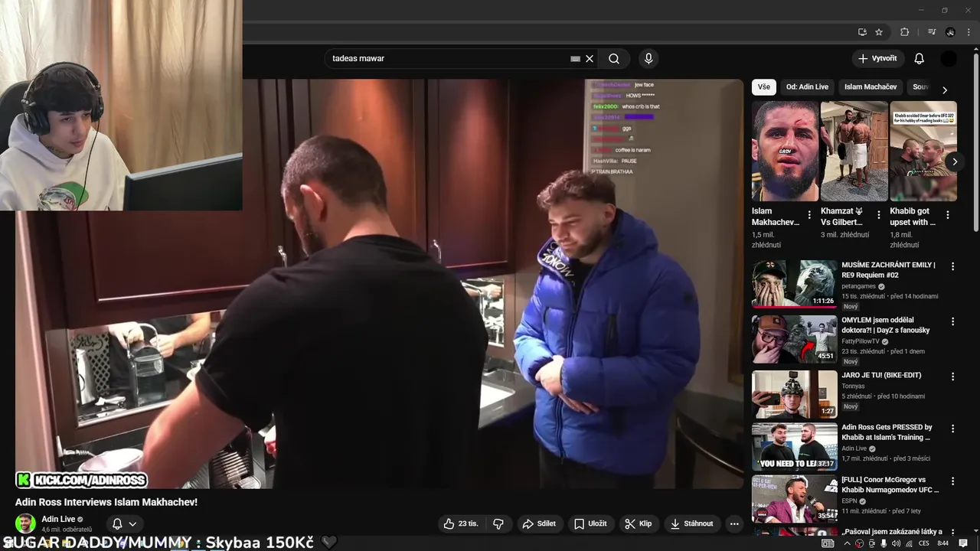Open the Khamzat Vs Gilbert Short thumbnail
This screenshot has height=551, width=980.
[854, 152]
